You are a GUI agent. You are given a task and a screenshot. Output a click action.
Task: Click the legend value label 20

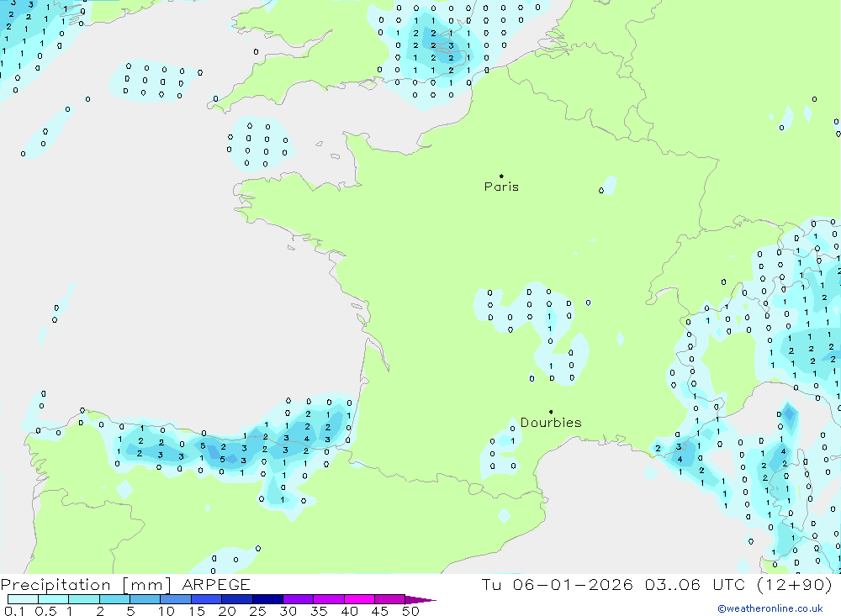(227, 611)
